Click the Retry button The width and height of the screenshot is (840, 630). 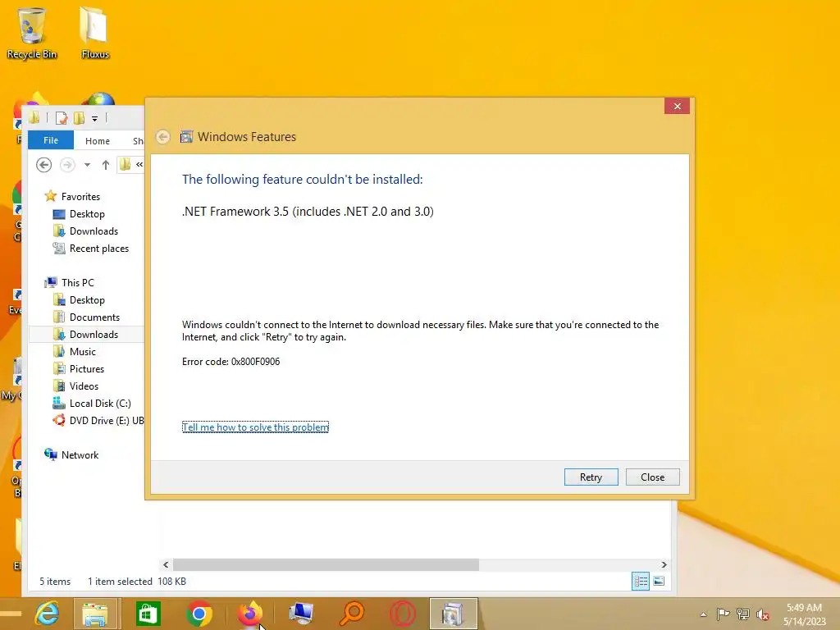[591, 477]
